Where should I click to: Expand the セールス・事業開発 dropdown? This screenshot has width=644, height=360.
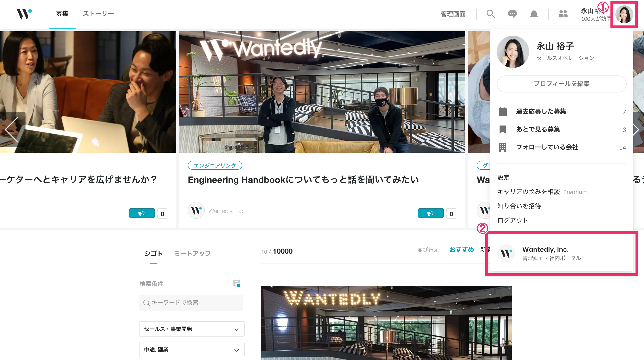(x=191, y=329)
